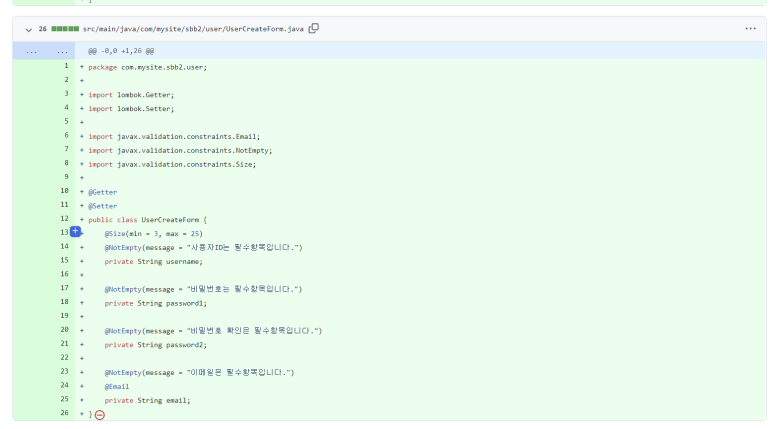Click the import javax.validation.constraints.NotEmpty line
This screenshot has width=773, height=429.
[x=180, y=150]
